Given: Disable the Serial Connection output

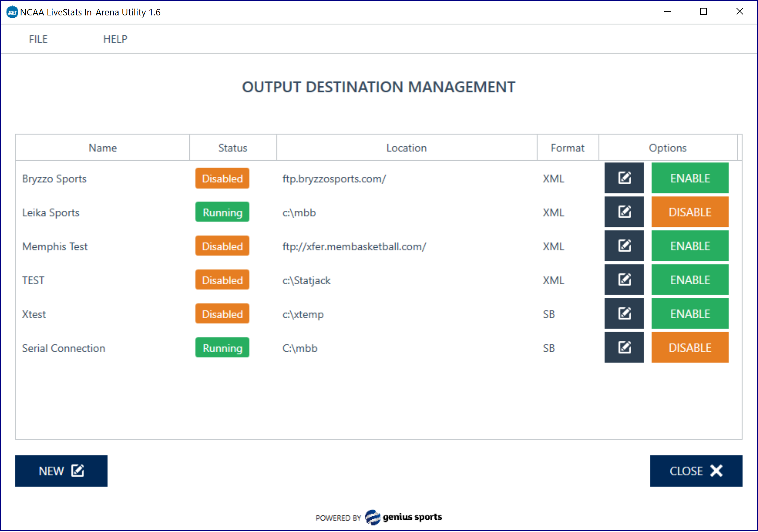Looking at the screenshot, I should tap(689, 347).
